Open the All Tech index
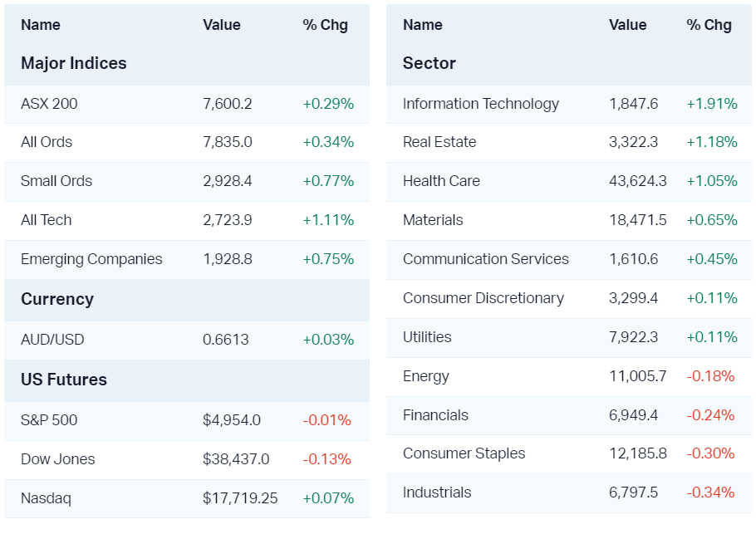This screenshot has height=539, width=756. [47, 220]
